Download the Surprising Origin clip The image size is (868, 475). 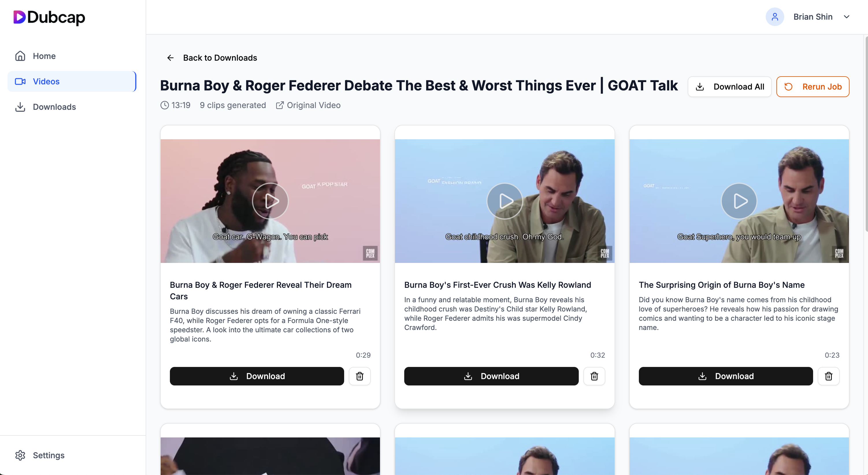coord(726,376)
